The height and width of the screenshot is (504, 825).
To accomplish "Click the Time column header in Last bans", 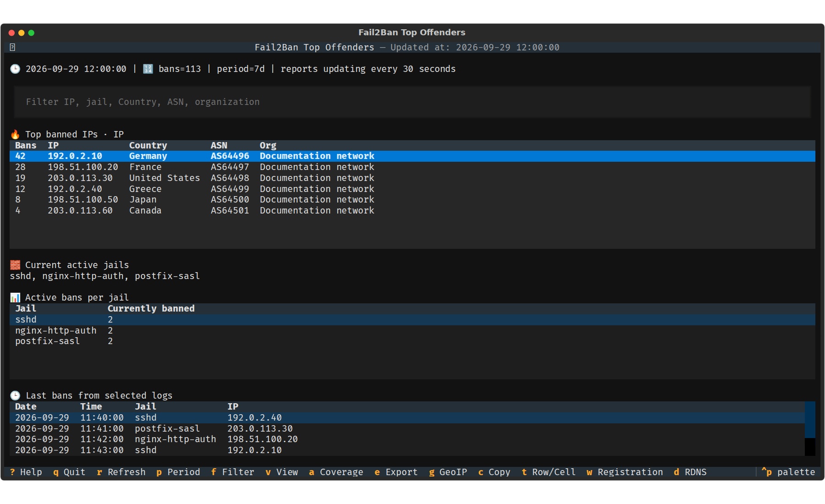I will coord(91,406).
